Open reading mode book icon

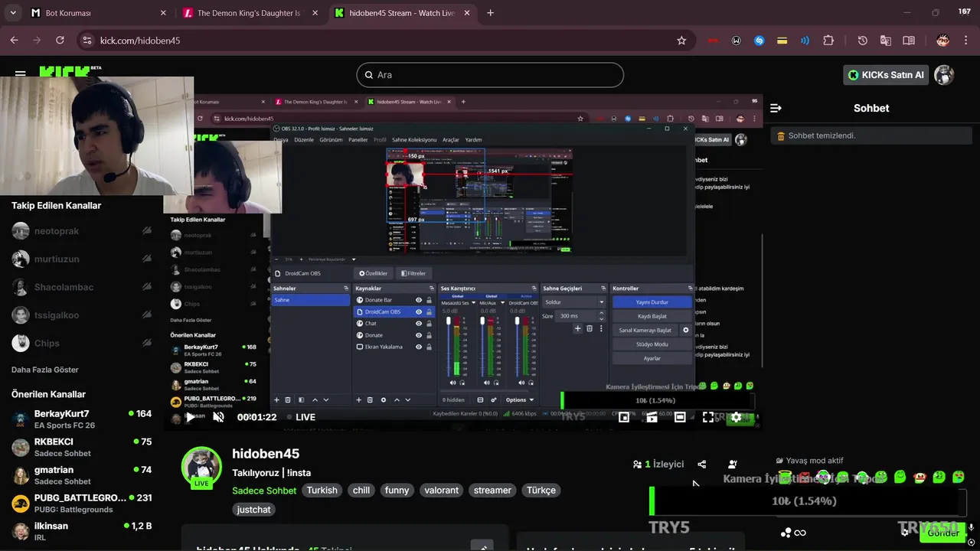(x=909, y=41)
